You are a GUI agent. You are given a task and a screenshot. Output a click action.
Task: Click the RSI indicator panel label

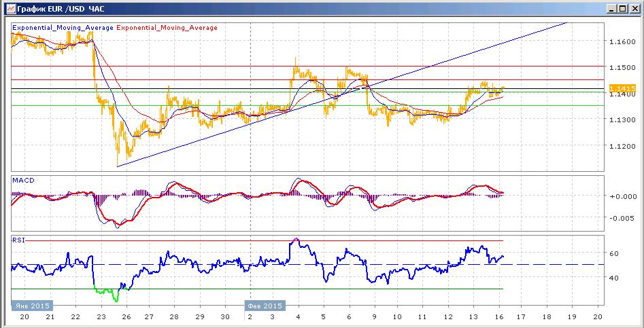click(18, 240)
